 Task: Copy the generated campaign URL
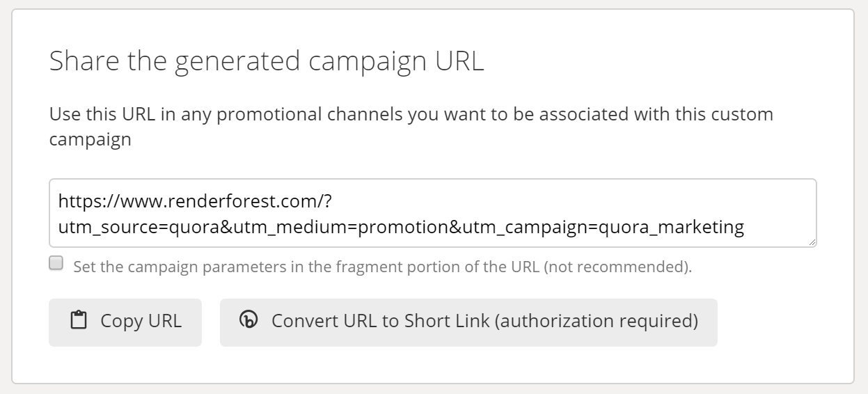click(x=125, y=322)
